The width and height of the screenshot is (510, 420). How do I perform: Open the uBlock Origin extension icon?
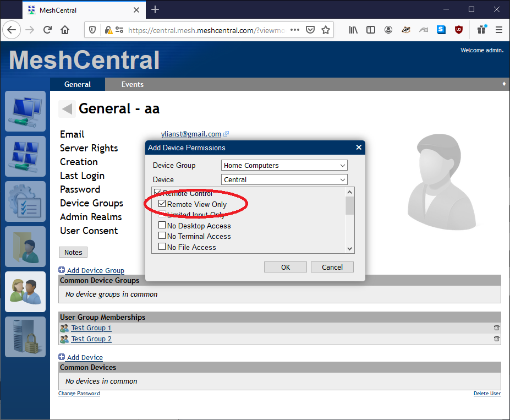click(x=459, y=30)
